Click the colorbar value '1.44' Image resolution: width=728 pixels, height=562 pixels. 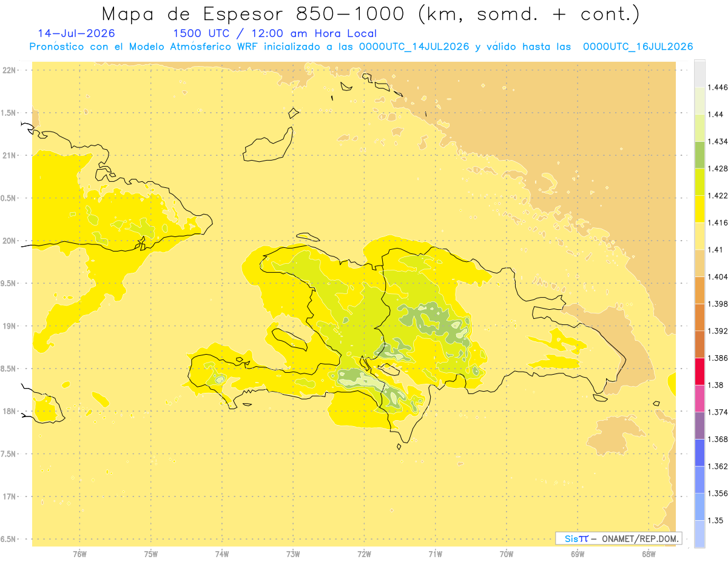point(716,115)
